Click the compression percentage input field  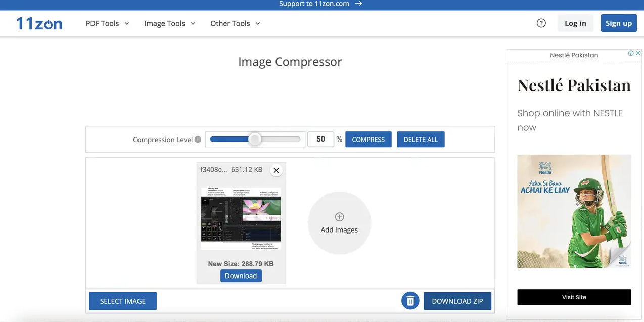tap(320, 140)
